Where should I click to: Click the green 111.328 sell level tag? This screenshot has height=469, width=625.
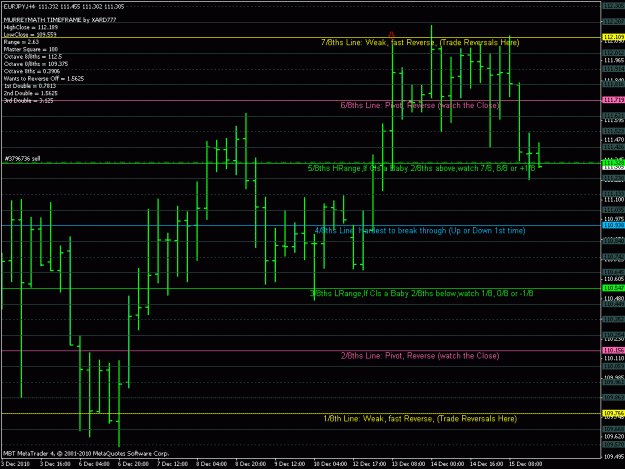[x=613, y=163]
